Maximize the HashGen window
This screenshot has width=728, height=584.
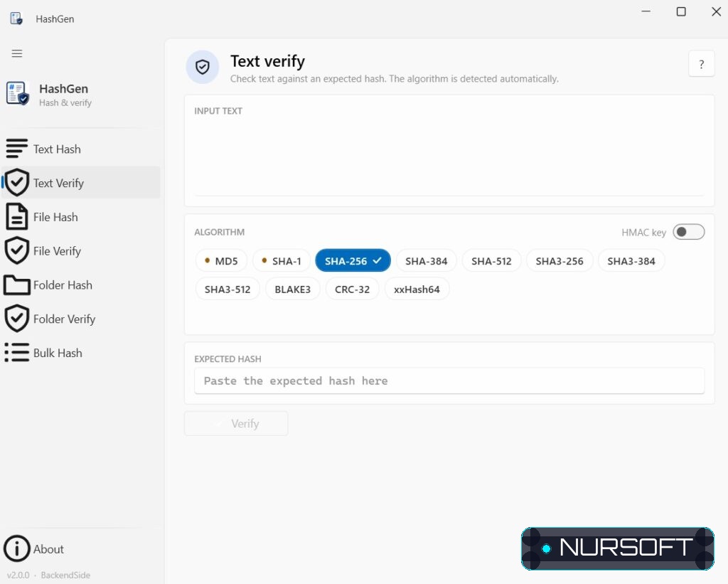tap(681, 11)
